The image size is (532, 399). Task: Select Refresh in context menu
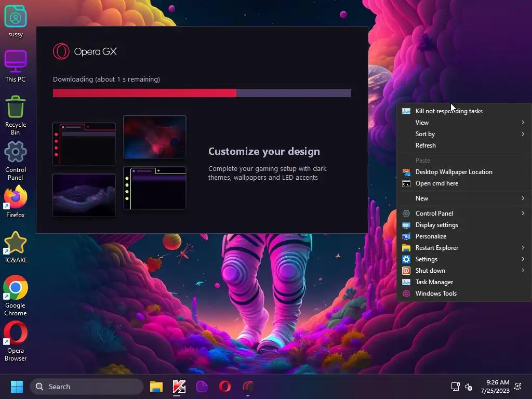463,145
